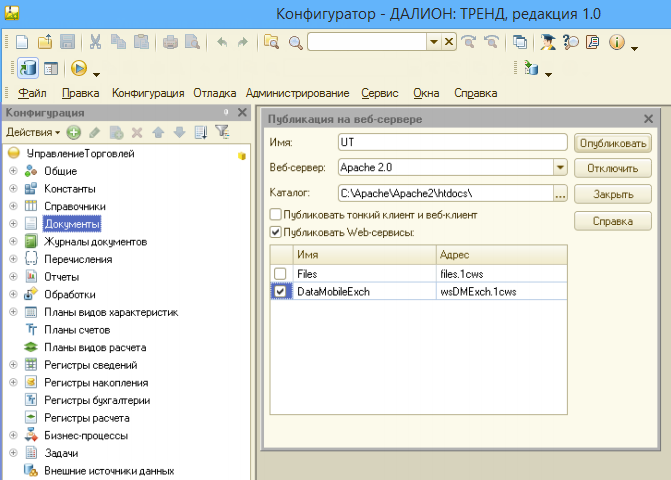Click the help search icon with question mark
The width and height of the screenshot is (671, 480).
point(571,42)
